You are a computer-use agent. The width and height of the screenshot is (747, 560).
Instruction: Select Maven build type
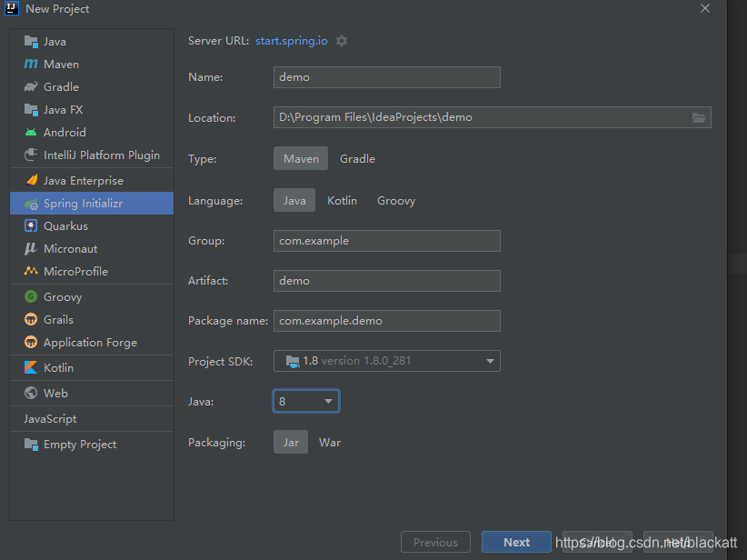coord(301,159)
